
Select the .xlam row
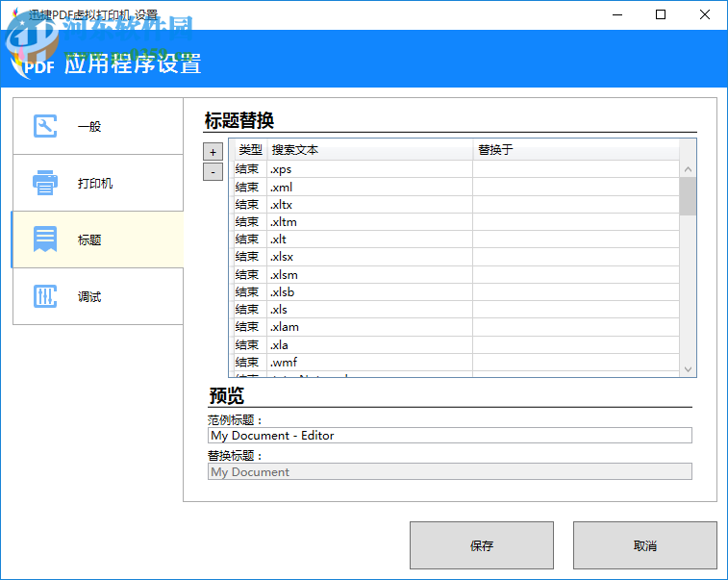coord(457,327)
